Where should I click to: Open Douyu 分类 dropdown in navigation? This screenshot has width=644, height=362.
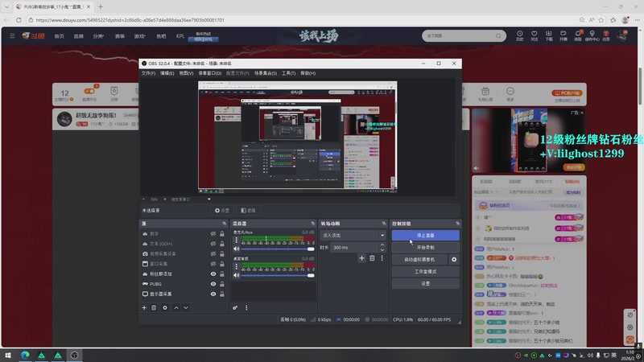click(98, 36)
